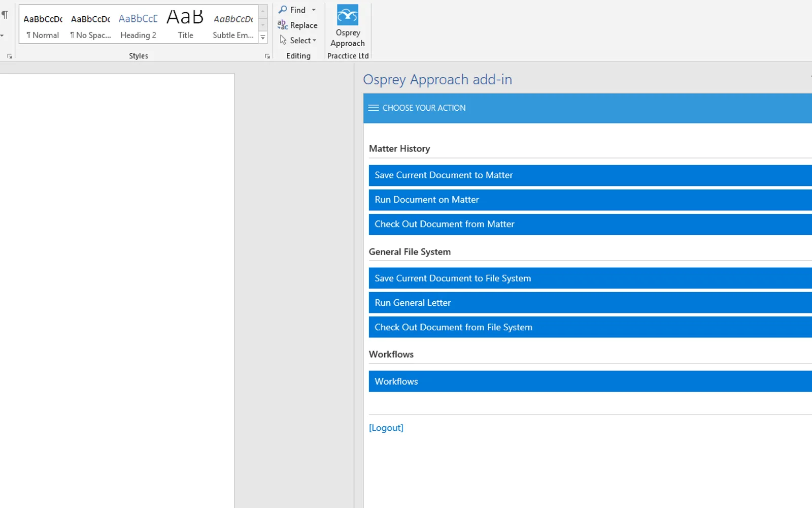Click Save Current Document to File System
The width and height of the screenshot is (812, 508).
(x=590, y=278)
